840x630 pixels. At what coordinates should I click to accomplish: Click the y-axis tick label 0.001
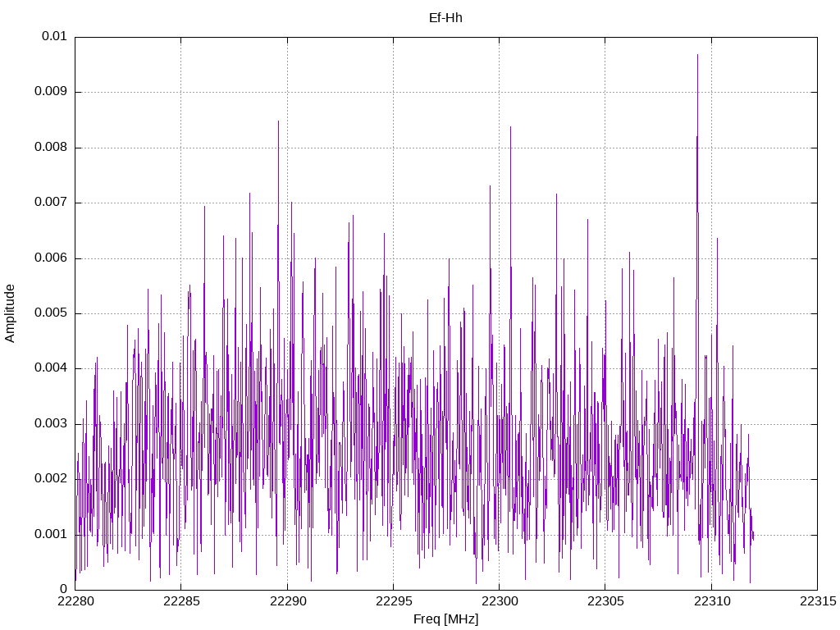coord(51,535)
